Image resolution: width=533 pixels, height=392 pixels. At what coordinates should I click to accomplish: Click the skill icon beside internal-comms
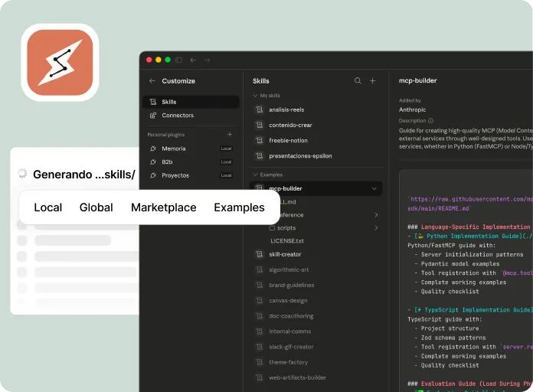[x=260, y=332]
